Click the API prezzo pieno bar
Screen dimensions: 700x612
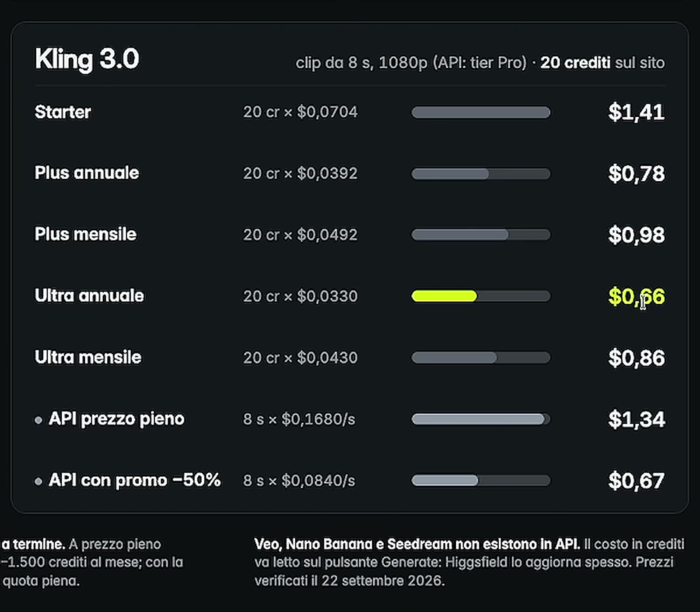pos(481,419)
